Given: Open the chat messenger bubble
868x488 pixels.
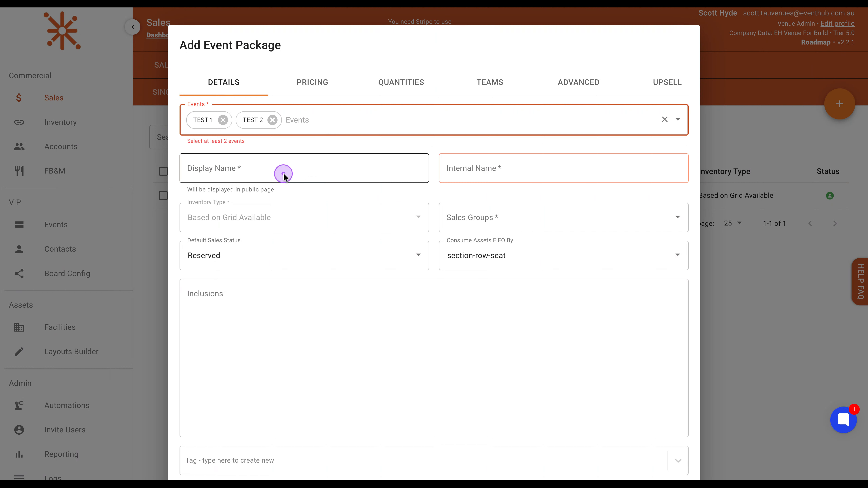Looking at the screenshot, I should click(x=843, y=420).
